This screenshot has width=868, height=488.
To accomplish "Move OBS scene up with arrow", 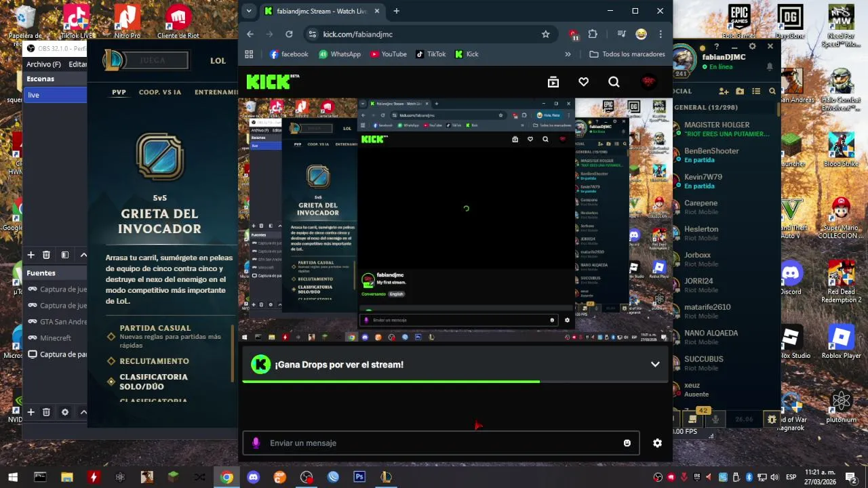I will pos(83,255).
